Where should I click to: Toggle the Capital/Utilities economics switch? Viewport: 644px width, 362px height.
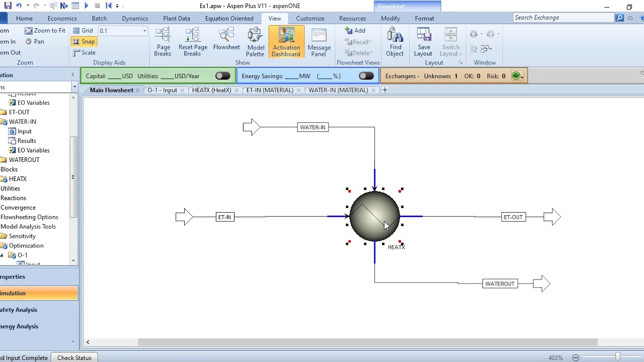pos(222,76)
